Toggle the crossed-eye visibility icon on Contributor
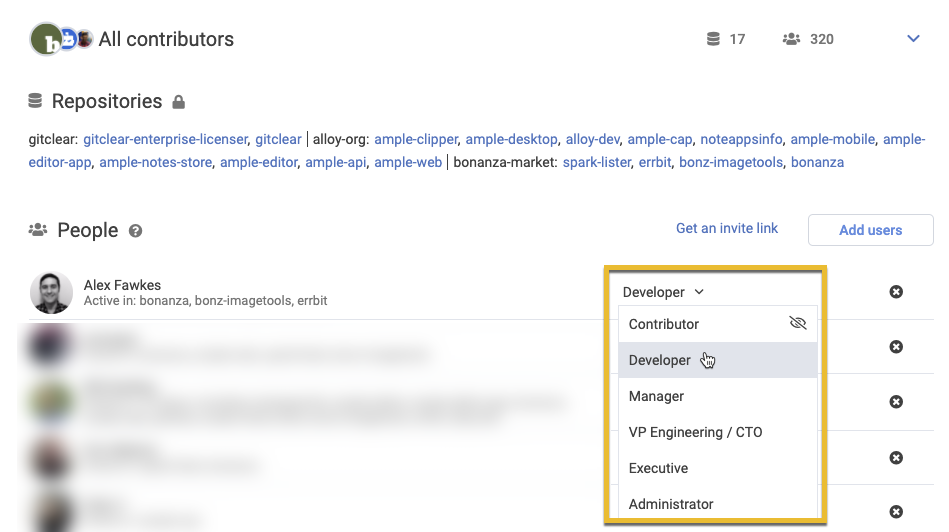The height and width of the screenshot is (532, 949). 797,323
